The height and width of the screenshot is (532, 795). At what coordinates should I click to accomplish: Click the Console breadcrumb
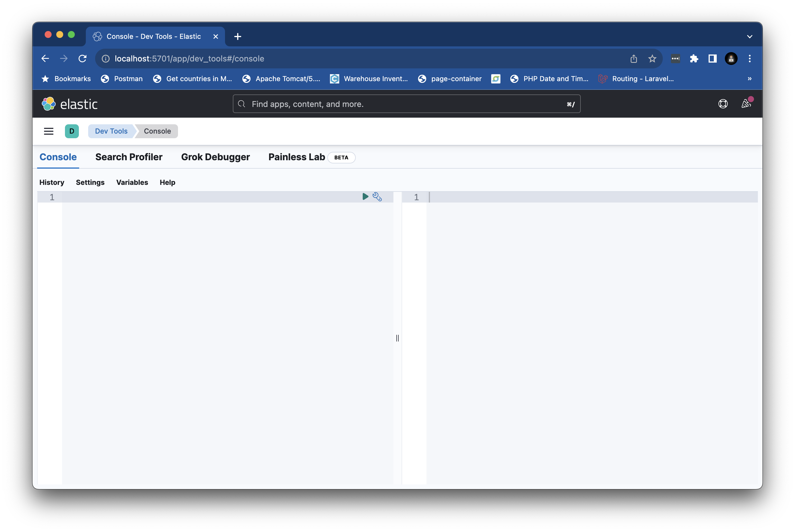click(x=157, y=131)
